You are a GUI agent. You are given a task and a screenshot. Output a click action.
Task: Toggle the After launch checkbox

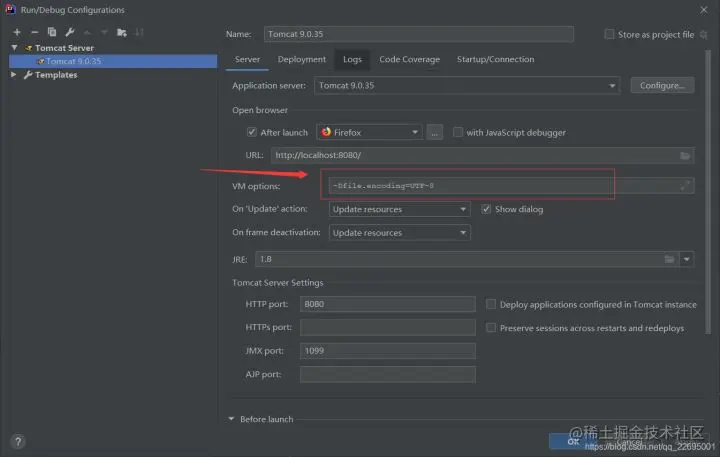coord(252,132)
